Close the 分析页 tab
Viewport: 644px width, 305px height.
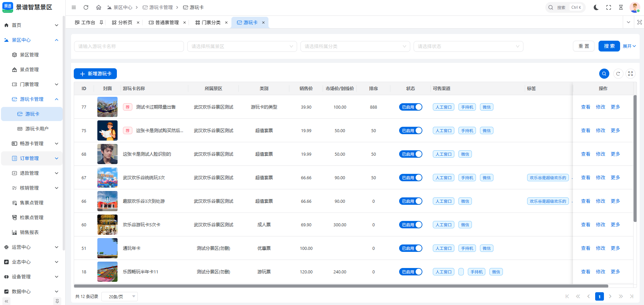138,23
